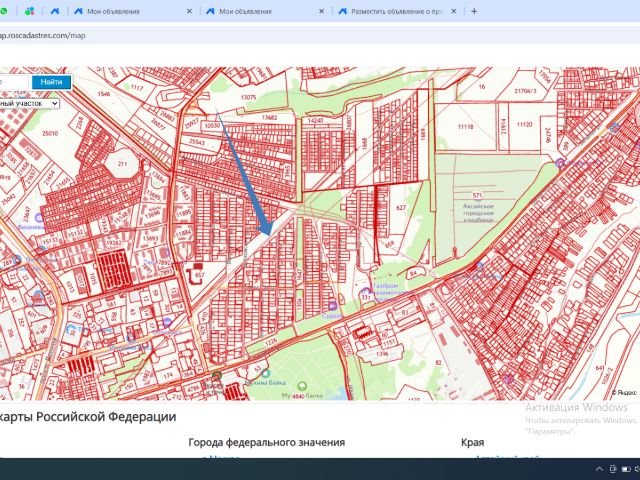The width and height of the screenshot is (640, 480).
Task: Select cemetery parcel 571
Action: 477,196
